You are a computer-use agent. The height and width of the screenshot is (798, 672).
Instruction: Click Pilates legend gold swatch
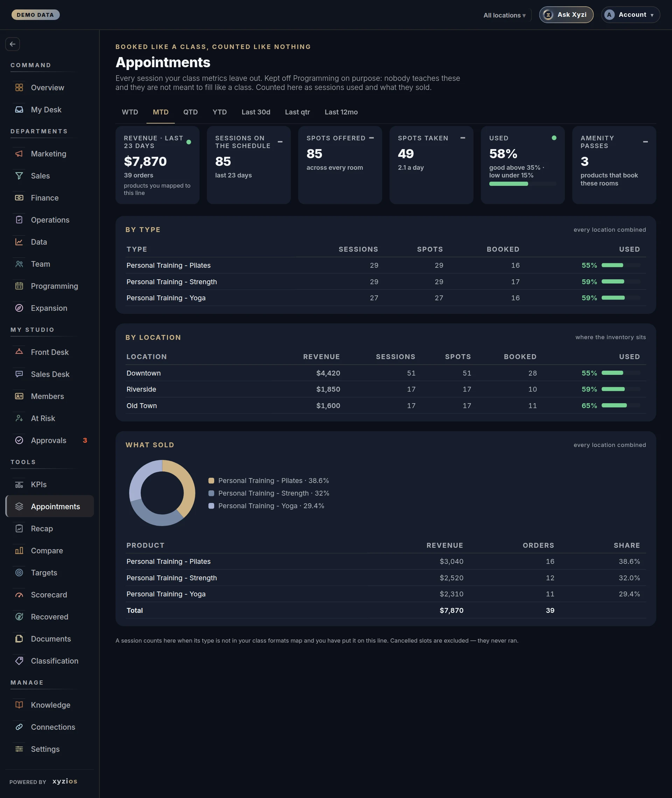211,481
